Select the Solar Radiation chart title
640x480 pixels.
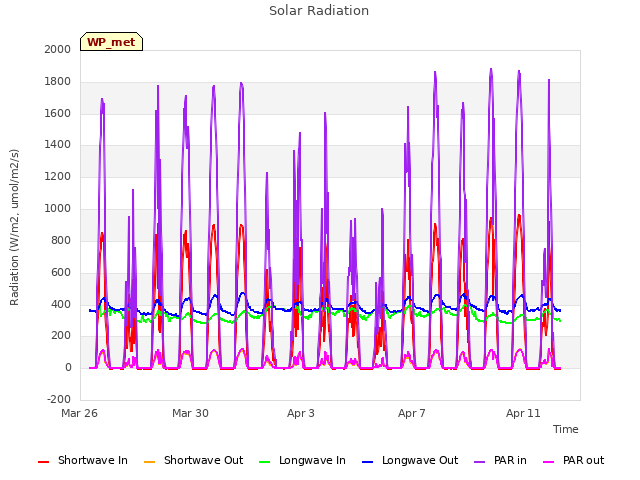tap(319, 11)
